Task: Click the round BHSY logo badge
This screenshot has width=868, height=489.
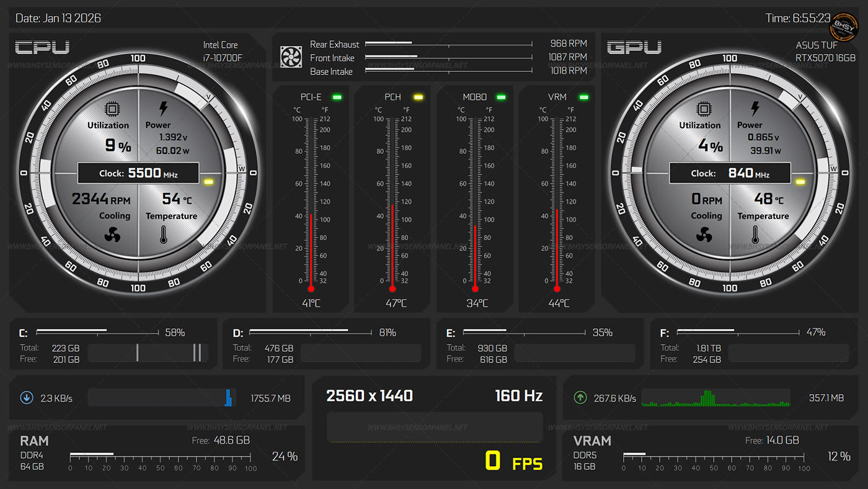Action: click(843, 27)
